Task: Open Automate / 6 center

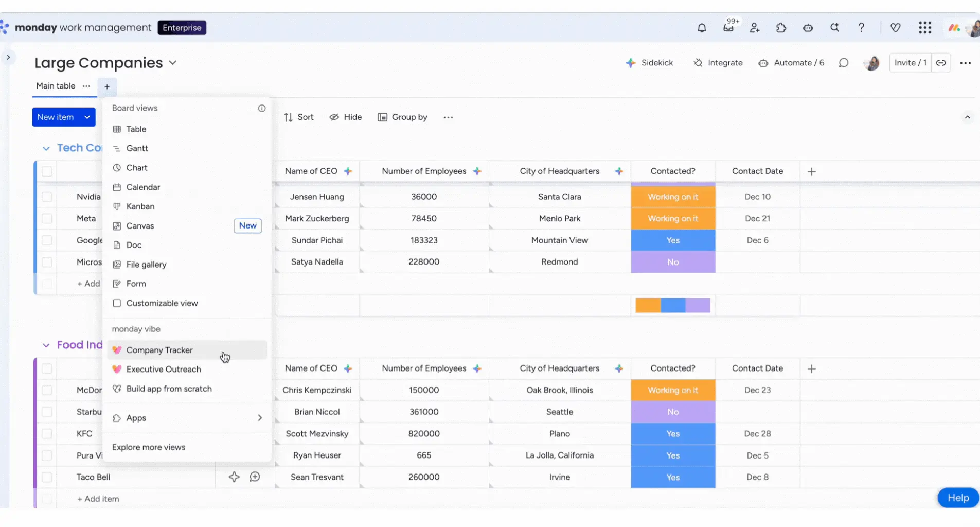Action: 791,63
